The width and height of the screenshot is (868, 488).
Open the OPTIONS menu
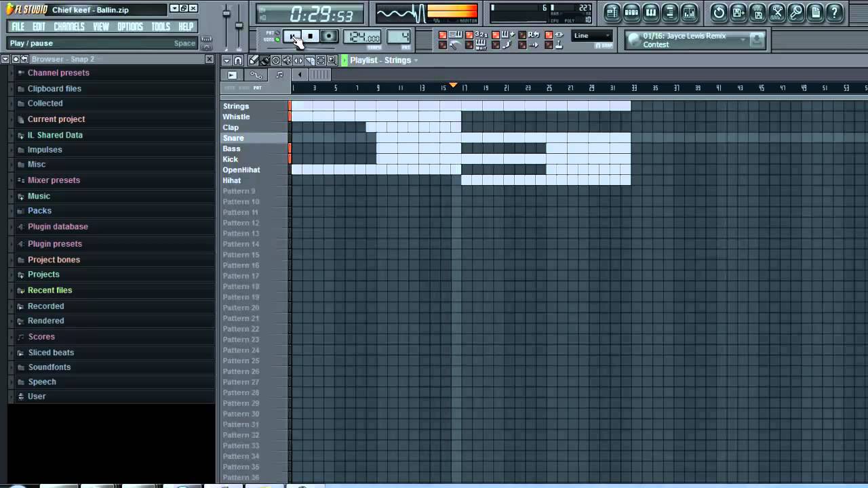click(130, 26)
